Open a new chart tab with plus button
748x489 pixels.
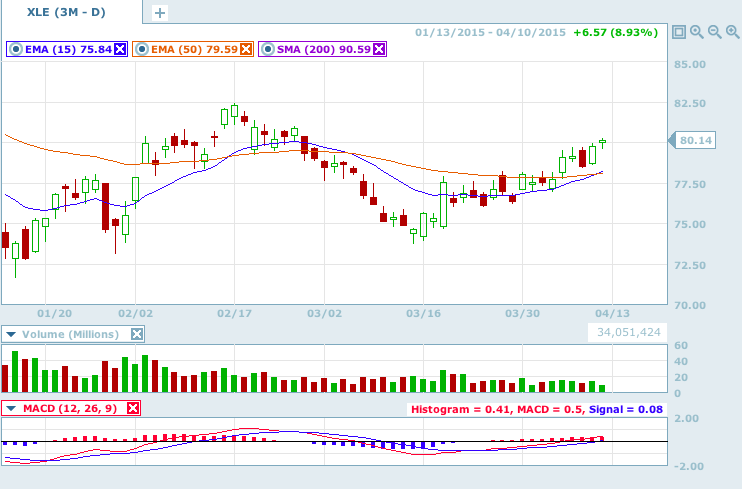(160, 13)
